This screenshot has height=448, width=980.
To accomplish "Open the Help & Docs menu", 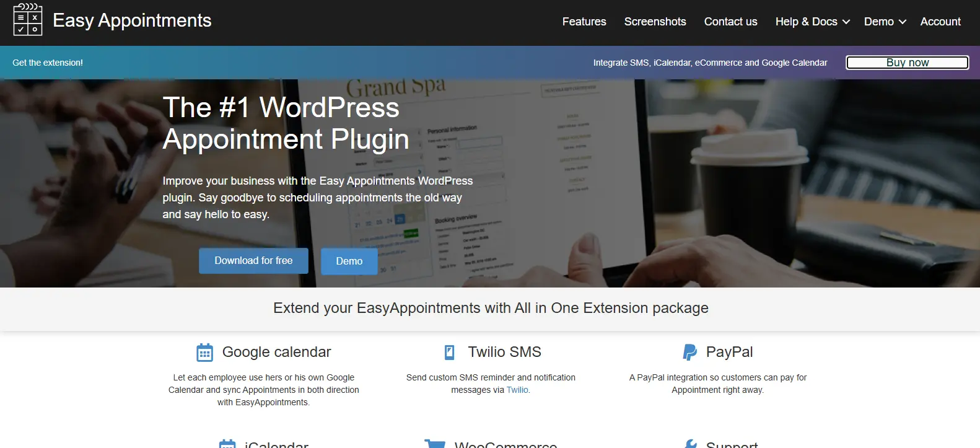I will 806,22.
